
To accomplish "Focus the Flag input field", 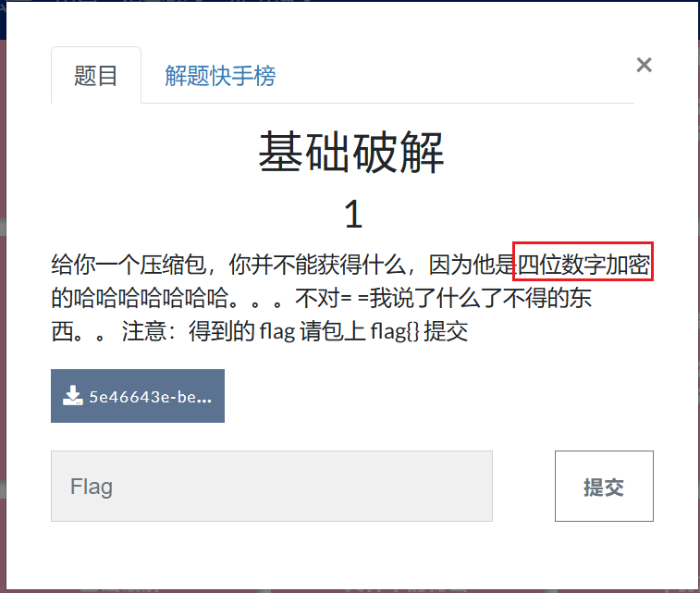I will pyautogui.click(x=272, y=486).
